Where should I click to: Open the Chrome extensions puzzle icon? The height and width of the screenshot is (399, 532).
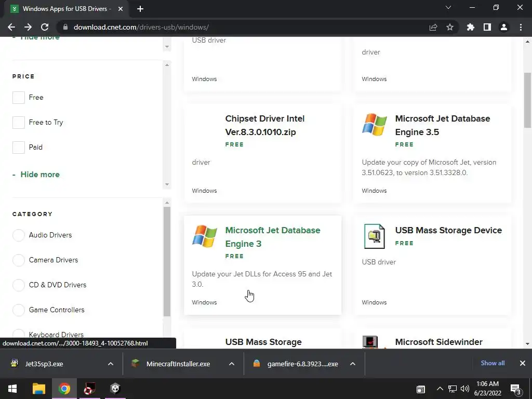[x=471, y=27]
